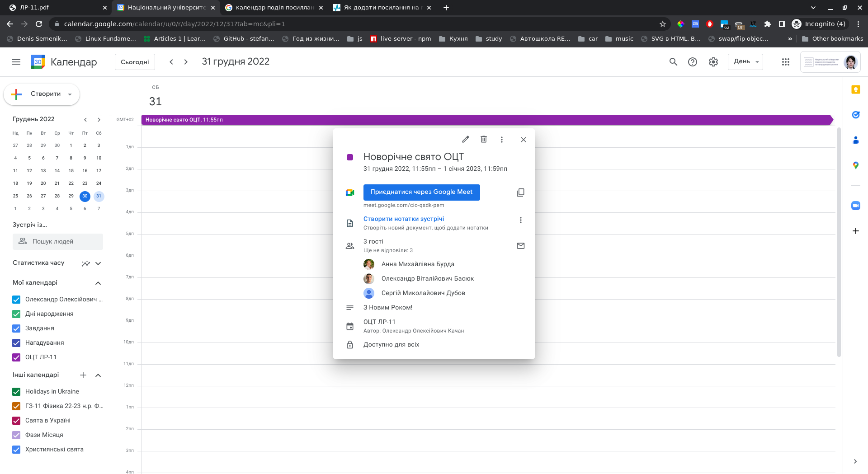868x474 pixels.
Task: Email guests using the envelope icon
Action: [x=520, y=246]
